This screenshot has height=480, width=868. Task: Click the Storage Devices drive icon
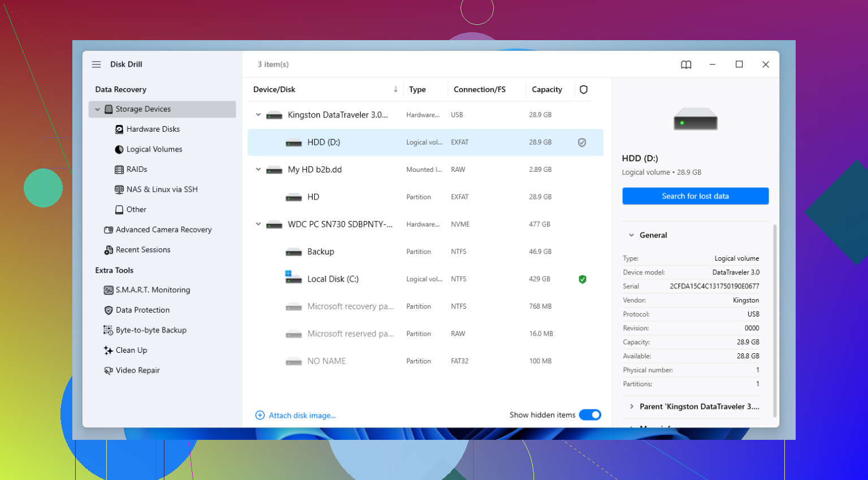point(108,109)
